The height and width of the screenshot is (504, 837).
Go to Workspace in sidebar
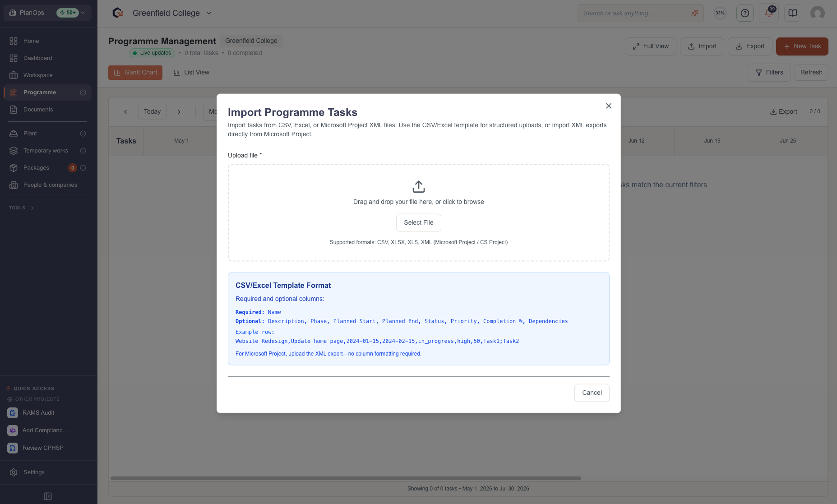(48, 75)
